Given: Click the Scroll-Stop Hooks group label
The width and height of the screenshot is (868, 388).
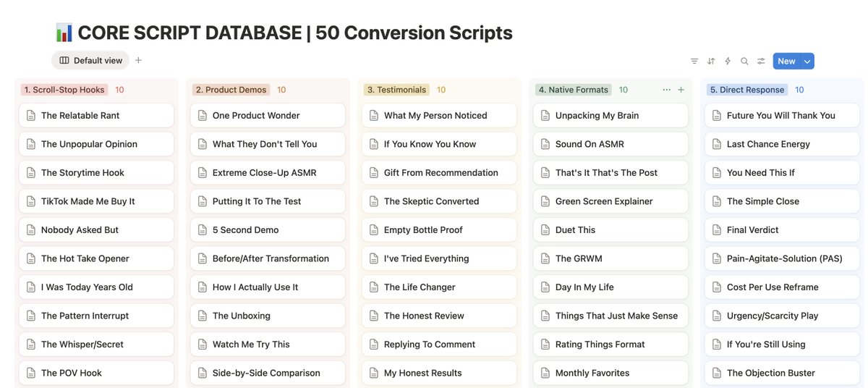Looking at the screenshot, I should (x=64, y=90).
